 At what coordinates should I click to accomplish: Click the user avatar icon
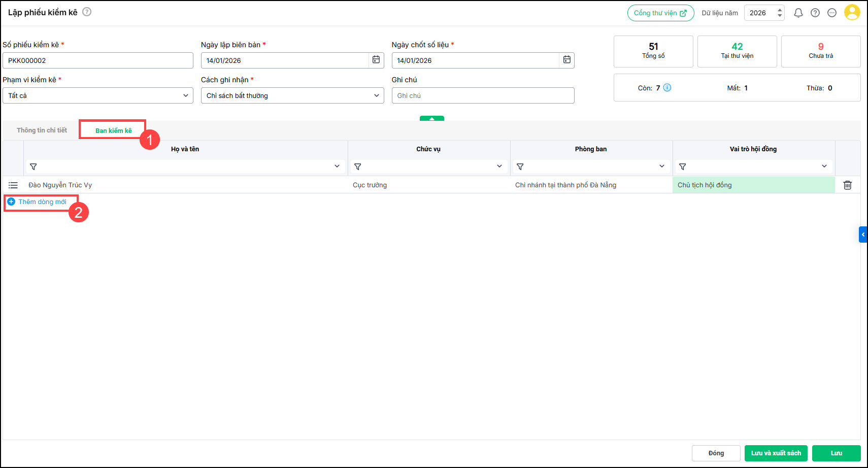(x=852, y=13)
